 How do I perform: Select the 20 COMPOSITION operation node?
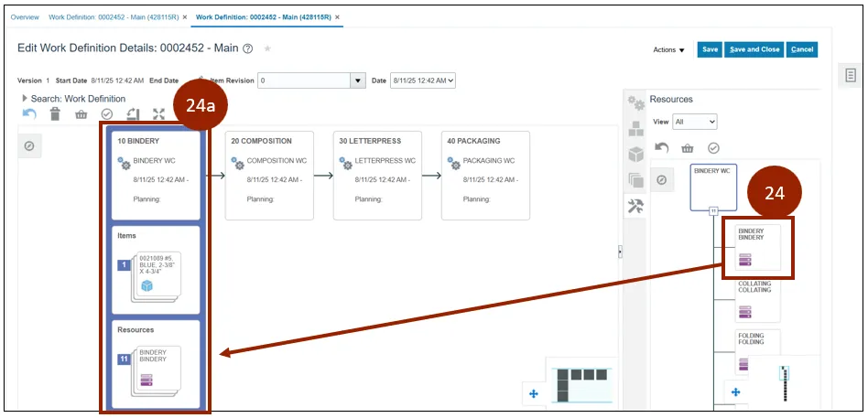(269, 175)
